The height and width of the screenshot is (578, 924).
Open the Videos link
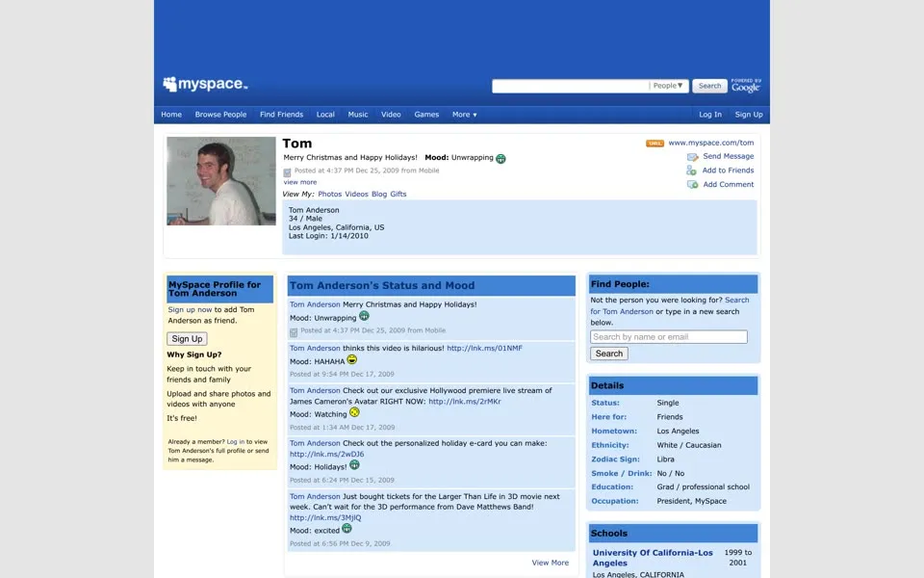click(x=356, y=194)
